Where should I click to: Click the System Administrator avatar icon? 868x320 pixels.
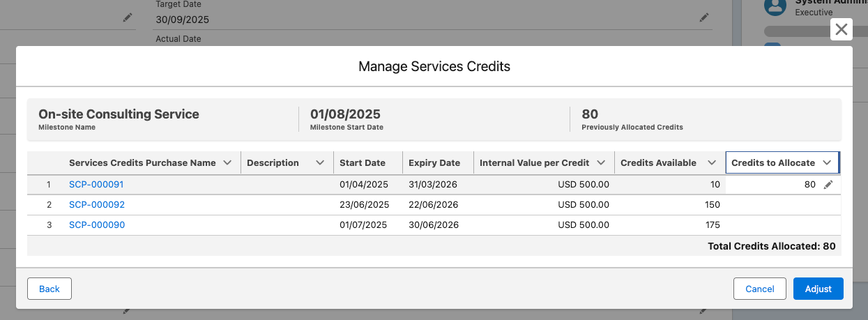(x=775, y=7)
